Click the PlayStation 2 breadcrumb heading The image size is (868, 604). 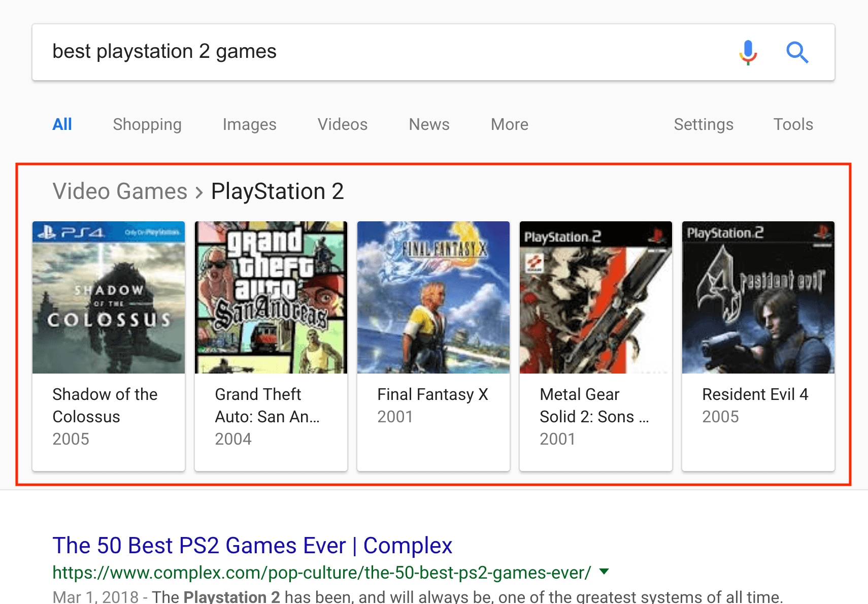pos(278,191)
